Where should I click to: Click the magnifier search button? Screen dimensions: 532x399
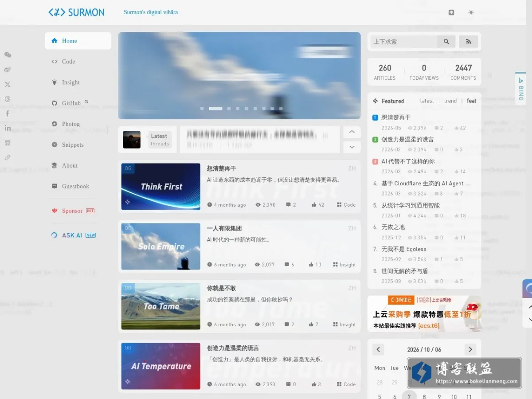coord(446,42)
